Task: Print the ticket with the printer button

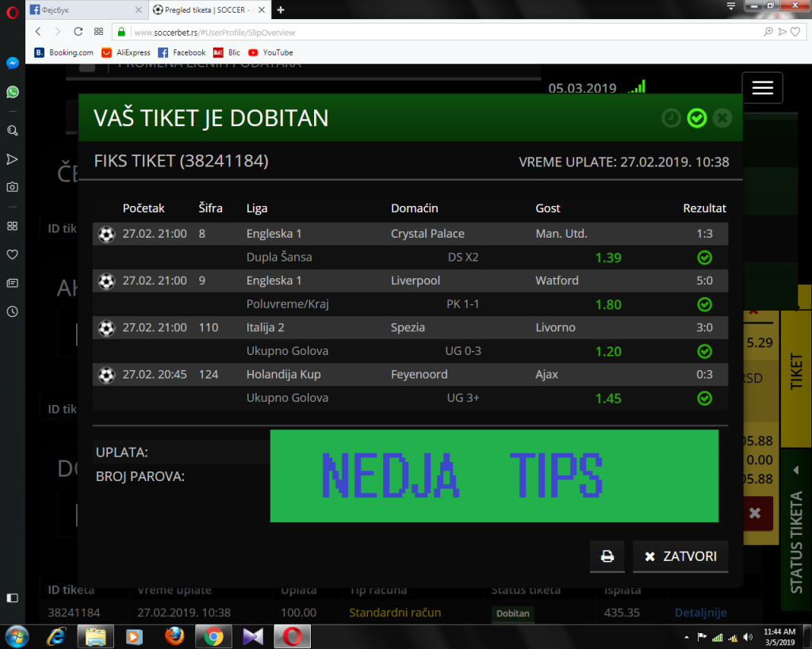Action: (x=607, y=556)
